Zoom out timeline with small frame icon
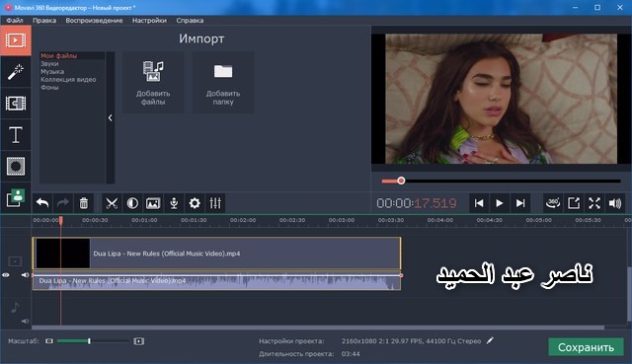Viewport: 632px width, 364px height. point(49,341)
